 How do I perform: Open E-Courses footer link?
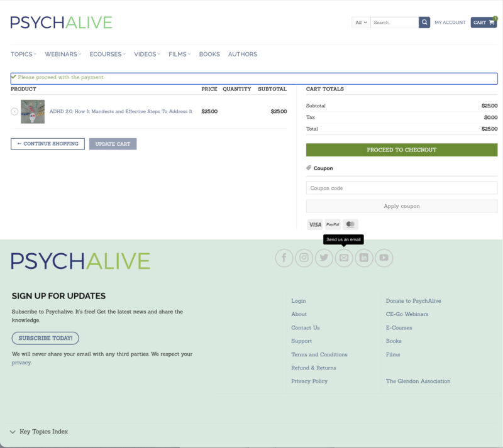click(x=399, y=328)
